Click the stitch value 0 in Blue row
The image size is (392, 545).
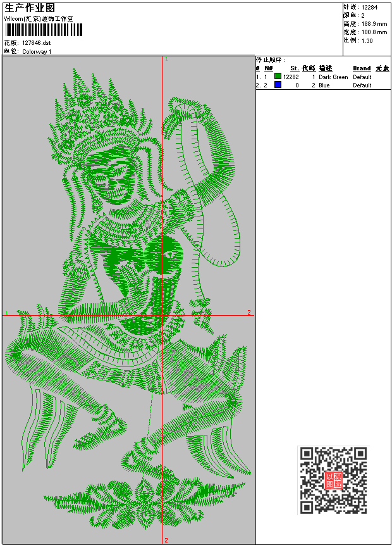point(297,85)
